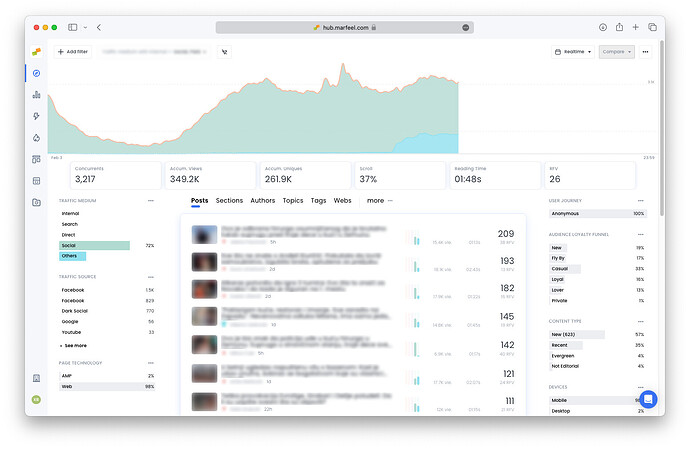Open the Compare dropdown
Image resolution: width=690 pixels, height=449 pixels.
[x=617, y=52]
